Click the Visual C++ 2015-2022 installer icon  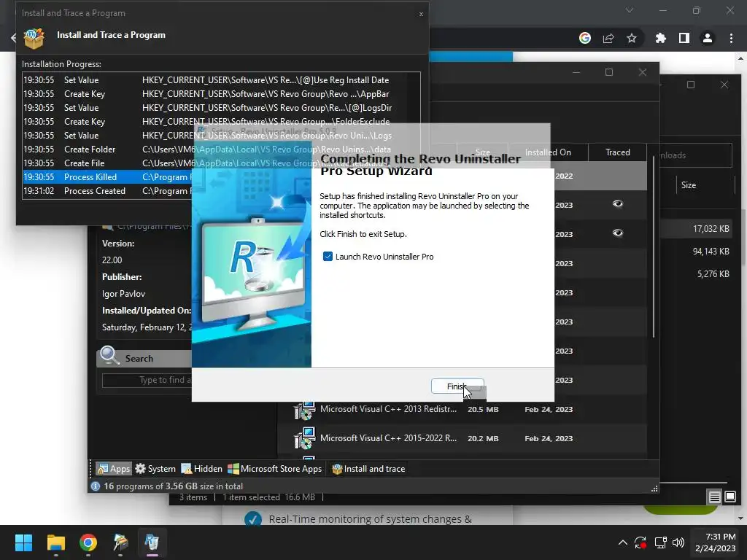click(304, 438)
